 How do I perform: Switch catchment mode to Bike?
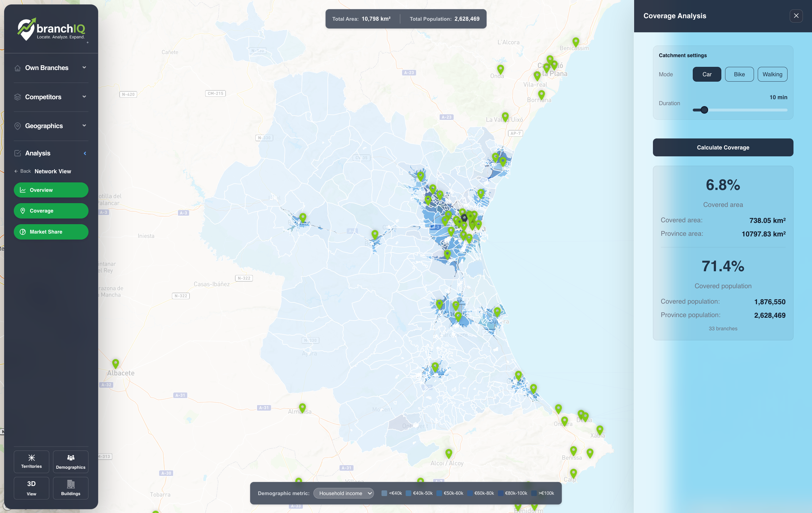click(739, 74)
